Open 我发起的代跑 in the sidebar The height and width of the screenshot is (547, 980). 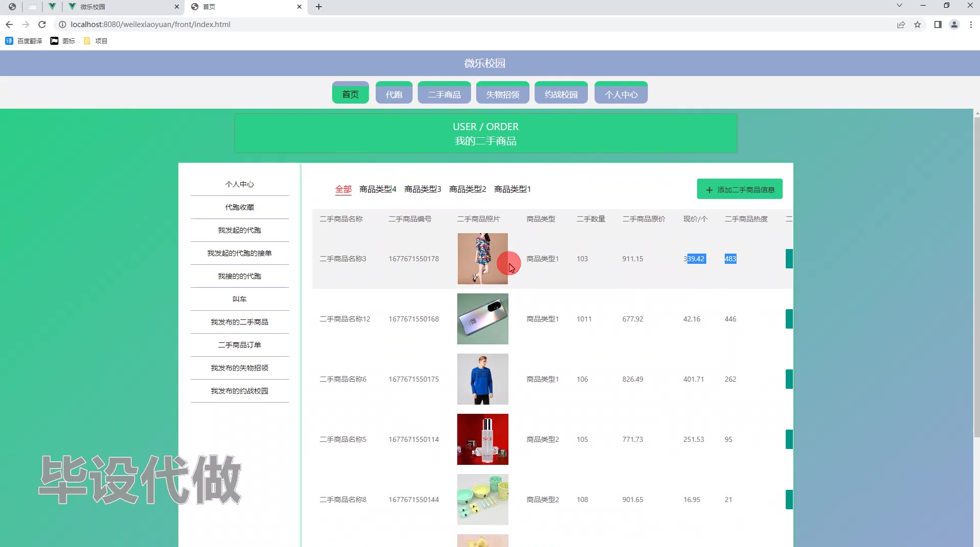(239, 230)
